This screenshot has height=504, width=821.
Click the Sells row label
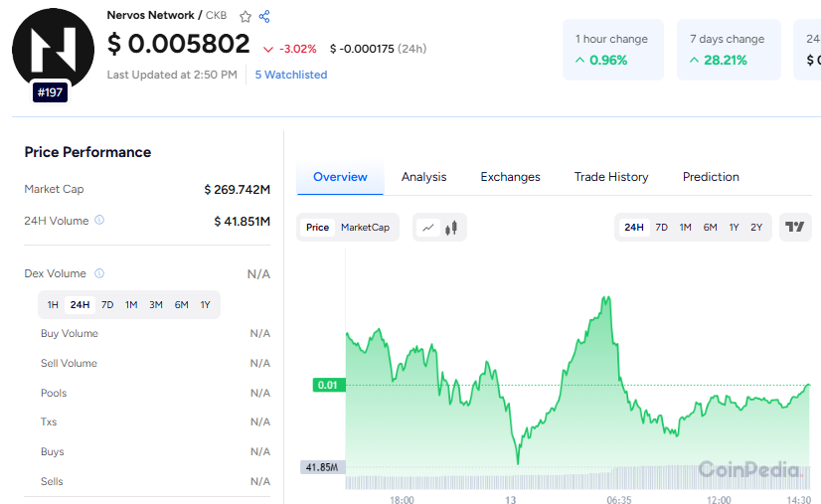point(52,482)
